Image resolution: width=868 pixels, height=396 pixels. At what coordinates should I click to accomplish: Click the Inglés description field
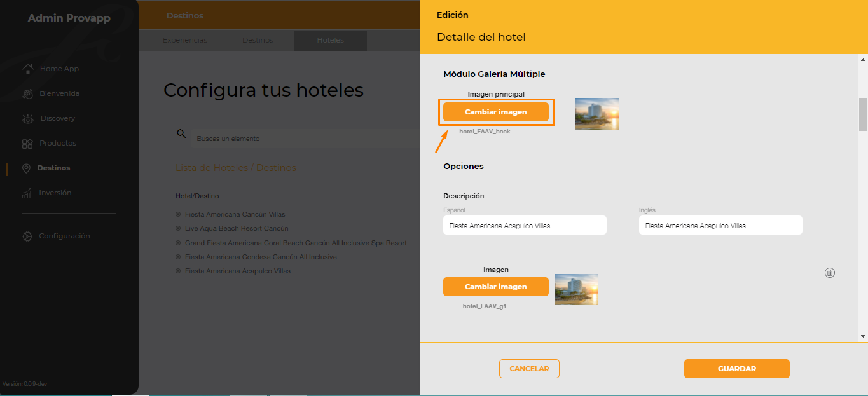pos(720,225)
